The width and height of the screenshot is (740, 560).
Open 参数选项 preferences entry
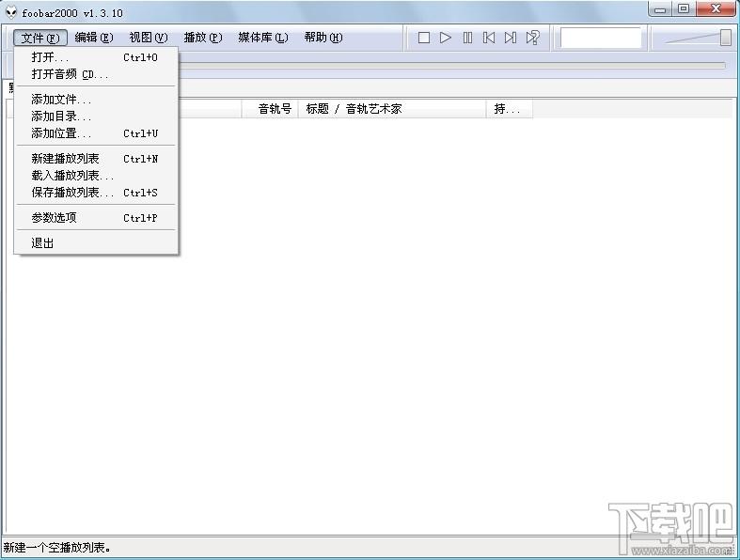[96, 218]
